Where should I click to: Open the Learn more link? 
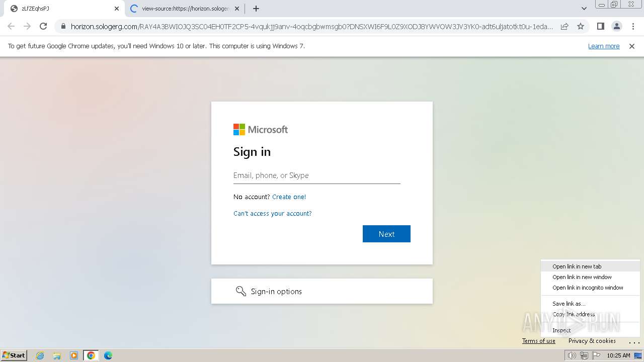tap(604, 46)
